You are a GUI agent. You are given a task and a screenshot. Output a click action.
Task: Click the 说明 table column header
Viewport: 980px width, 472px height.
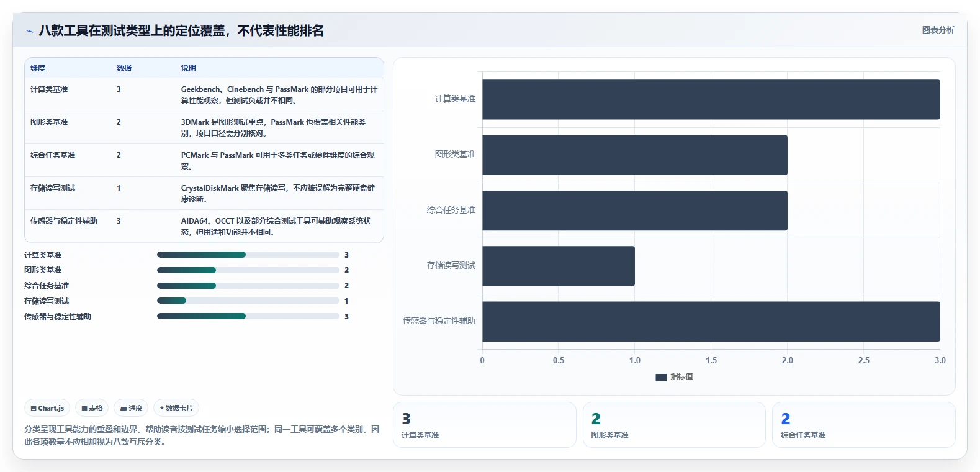click(189, 68)
